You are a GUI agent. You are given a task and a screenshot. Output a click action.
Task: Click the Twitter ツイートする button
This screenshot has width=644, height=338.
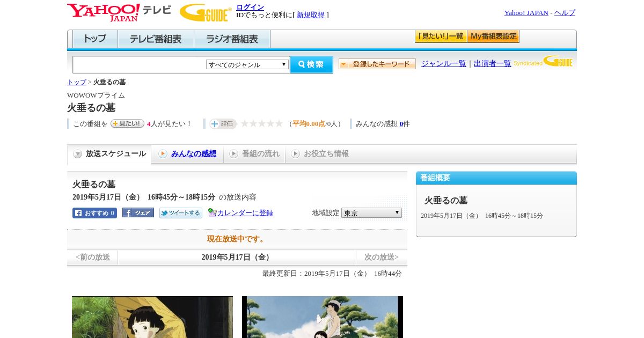pyautogui.click(x=181, y=213)
